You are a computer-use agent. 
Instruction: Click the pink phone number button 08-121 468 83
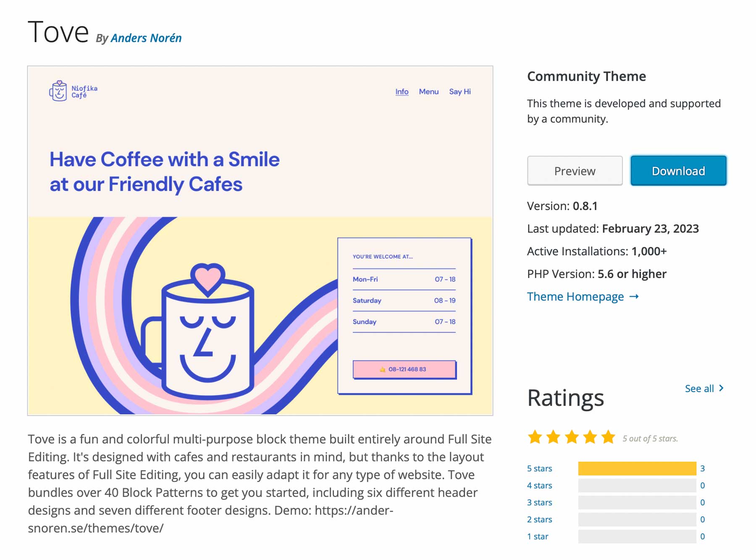pyautogui.click(x=404, y=369)
